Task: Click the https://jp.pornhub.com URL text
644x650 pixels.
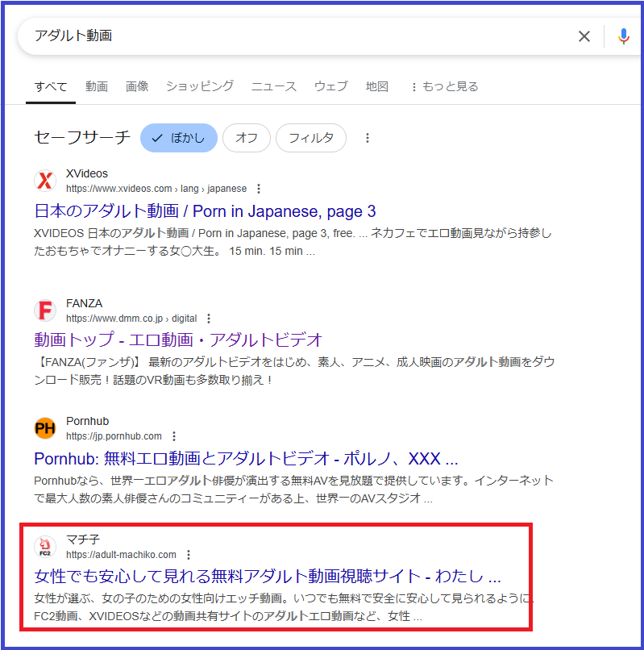Action: coord(114,436)
